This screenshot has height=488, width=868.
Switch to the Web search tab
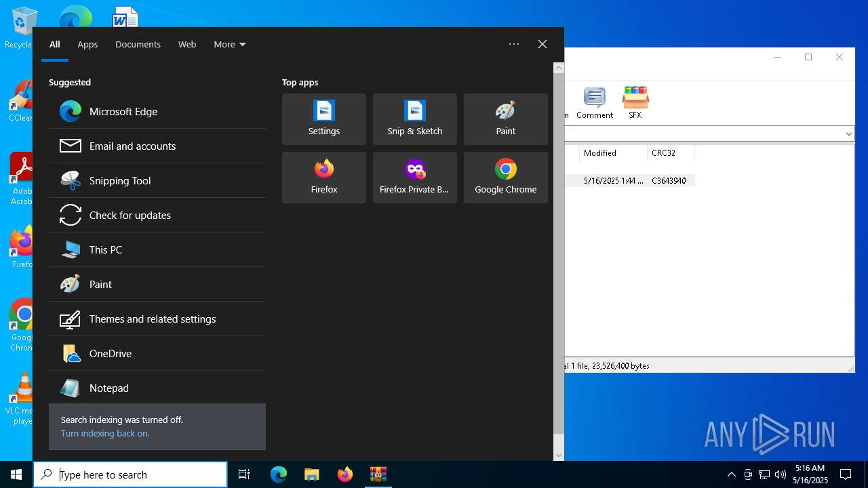pos(187,44)
